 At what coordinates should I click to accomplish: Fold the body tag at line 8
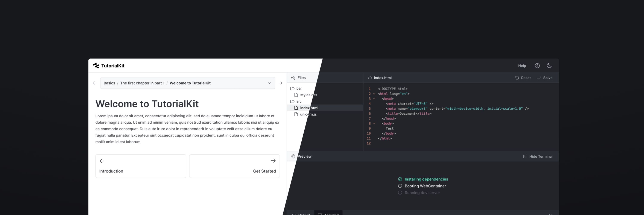point(374,123)
